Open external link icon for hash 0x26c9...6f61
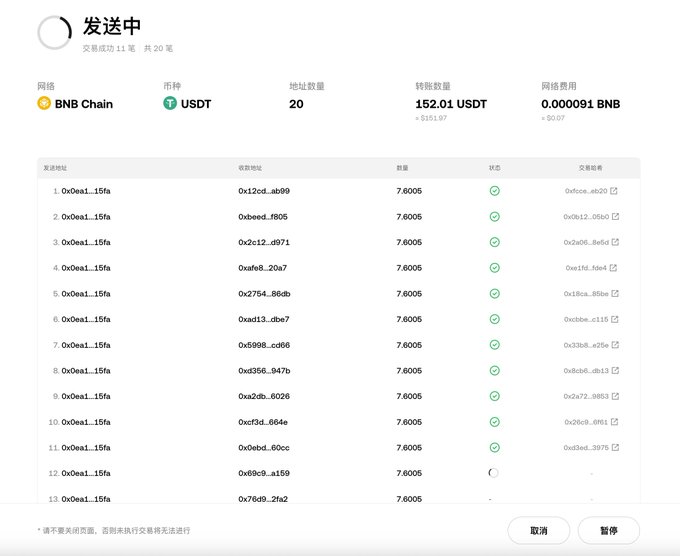 pyautogui.click(x=615, y=422)
